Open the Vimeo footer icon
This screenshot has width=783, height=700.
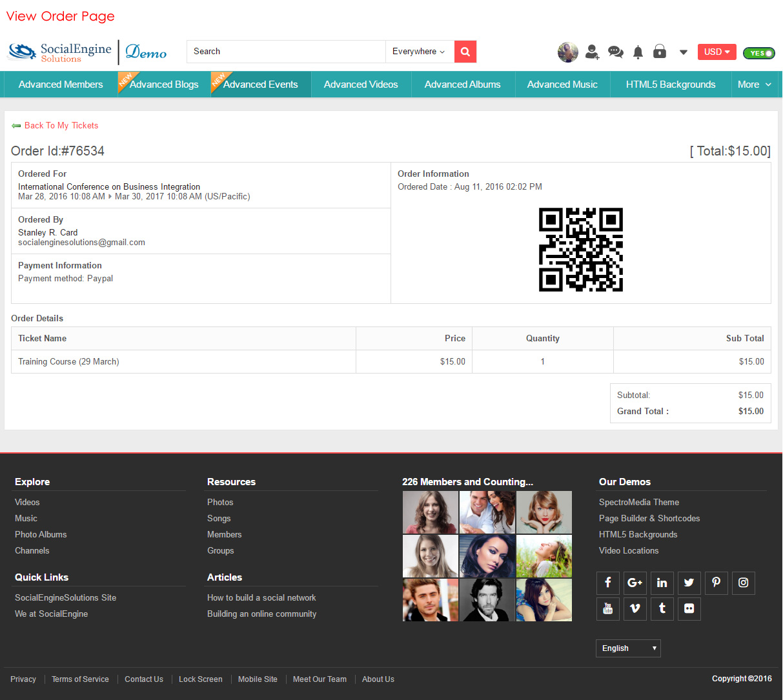click(x=635, y=608)
